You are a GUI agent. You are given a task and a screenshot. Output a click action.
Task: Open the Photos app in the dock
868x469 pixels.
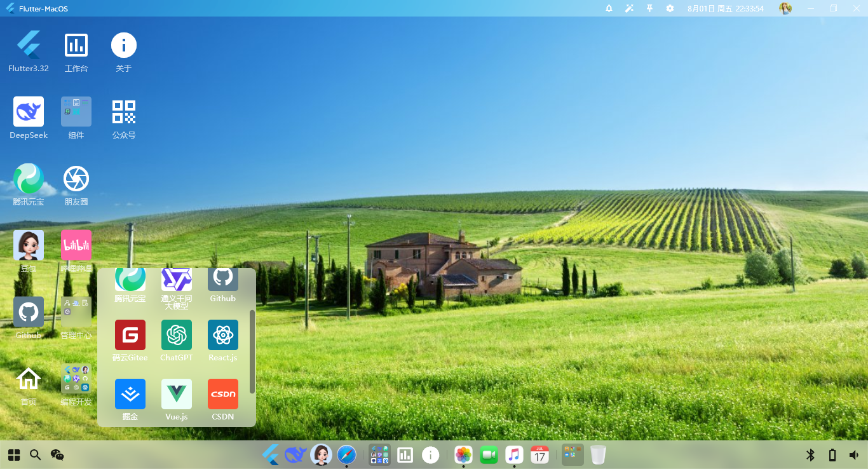(463, 454)
